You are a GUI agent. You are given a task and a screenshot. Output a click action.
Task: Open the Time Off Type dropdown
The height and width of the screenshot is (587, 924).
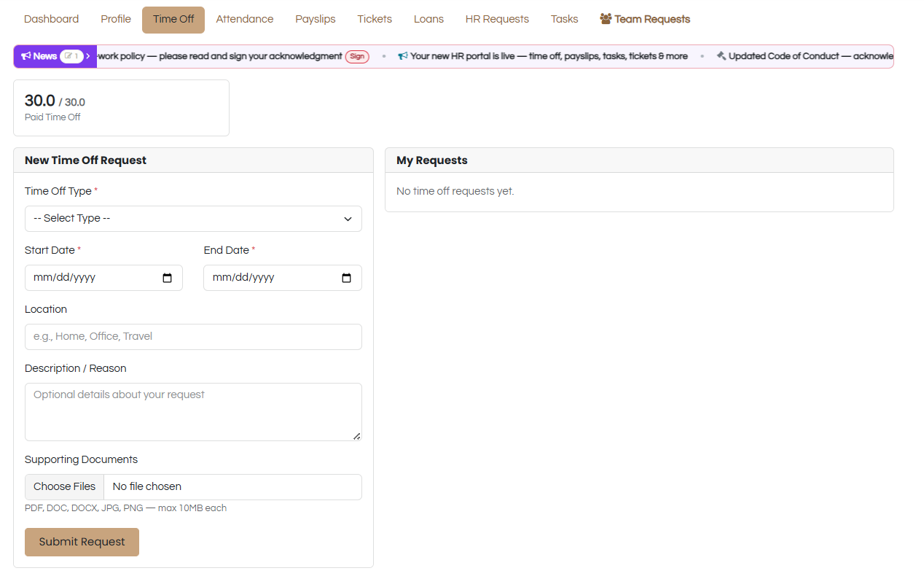[x=193, y=219]
